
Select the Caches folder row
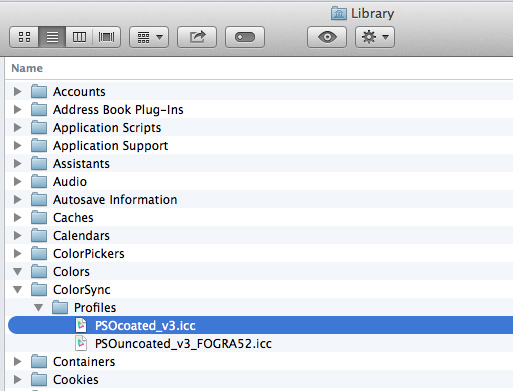pos(260,217)
